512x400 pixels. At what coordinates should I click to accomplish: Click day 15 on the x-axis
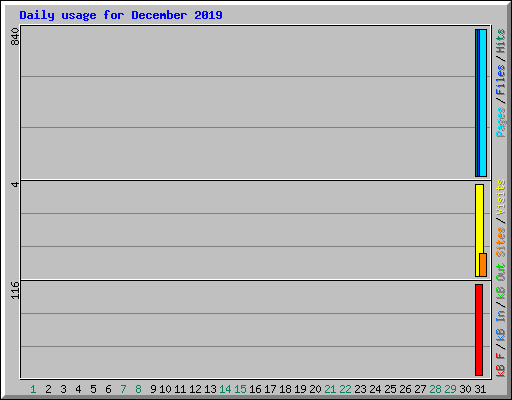(x=240, y=389)
